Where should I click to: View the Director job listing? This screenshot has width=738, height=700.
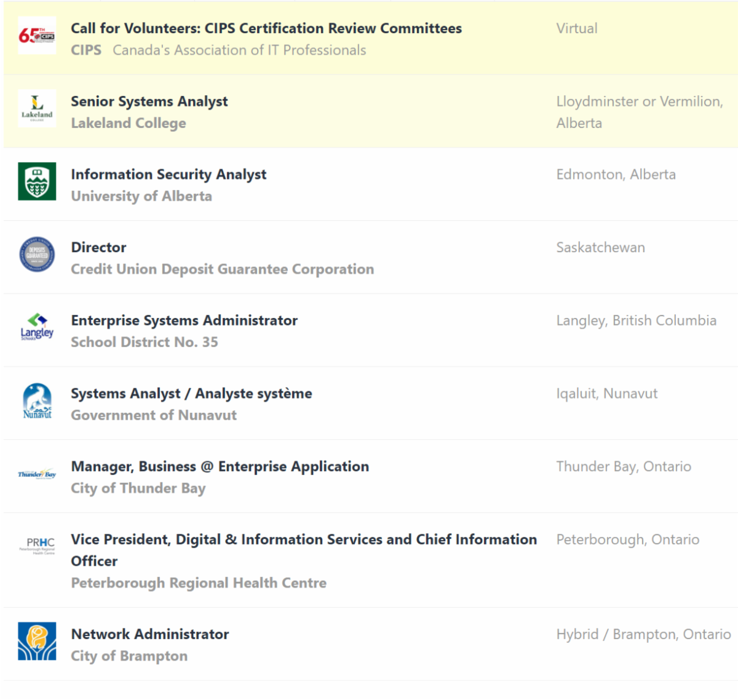coord(98,247)
